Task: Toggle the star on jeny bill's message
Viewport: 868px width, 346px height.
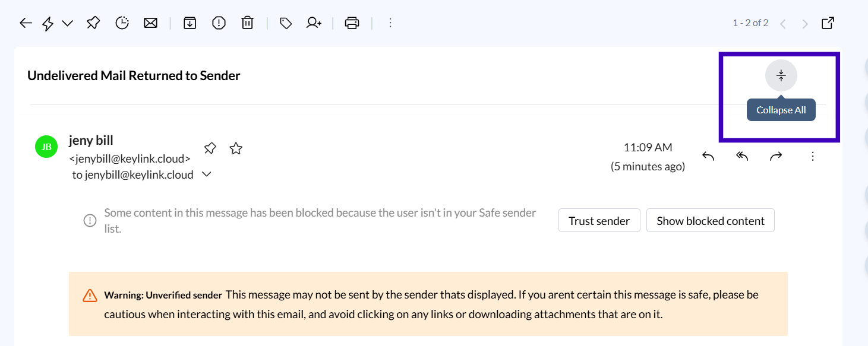Action: click(236, 148)
